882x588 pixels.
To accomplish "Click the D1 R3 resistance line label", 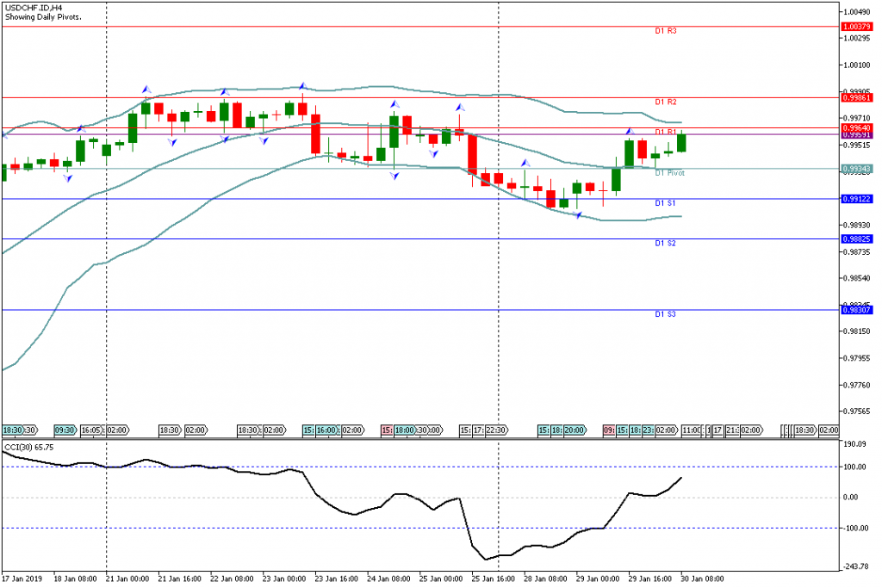I will click(666, 32).
